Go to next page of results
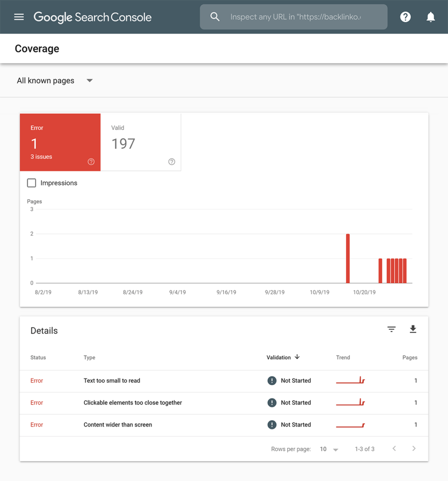Viewport: 448px width, 481px height. (413, 449)
